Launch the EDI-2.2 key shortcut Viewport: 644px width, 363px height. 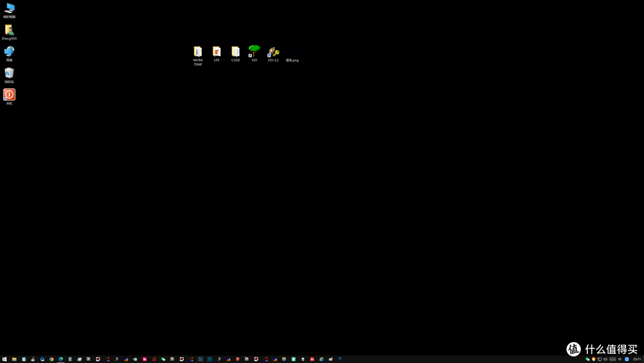[273, 54]
